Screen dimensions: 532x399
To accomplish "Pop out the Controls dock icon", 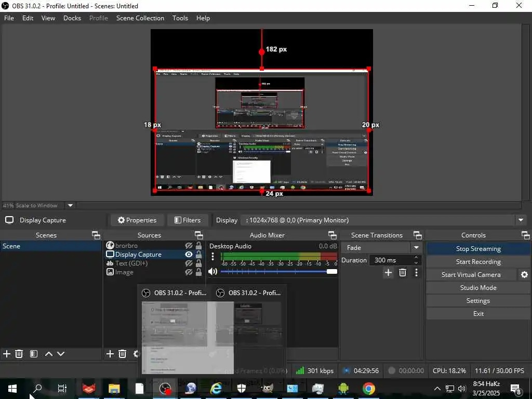I will coord(526,235).
